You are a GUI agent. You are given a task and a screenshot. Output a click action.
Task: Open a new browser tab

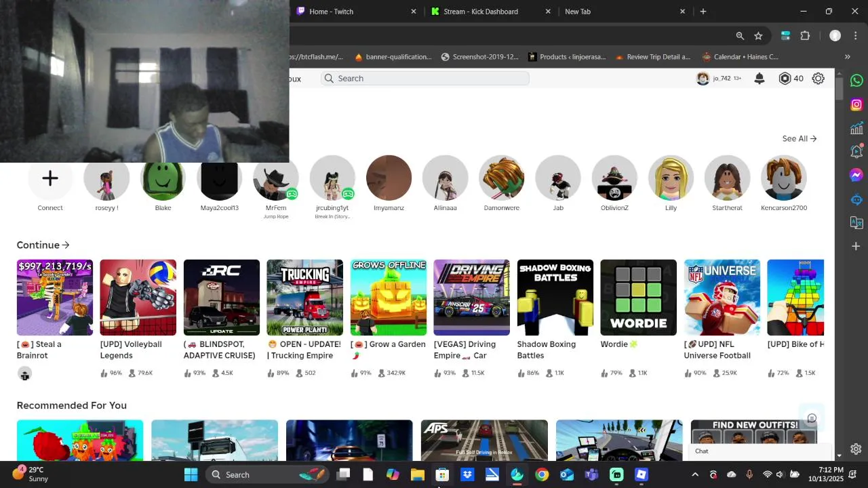(x=703, y=12)
